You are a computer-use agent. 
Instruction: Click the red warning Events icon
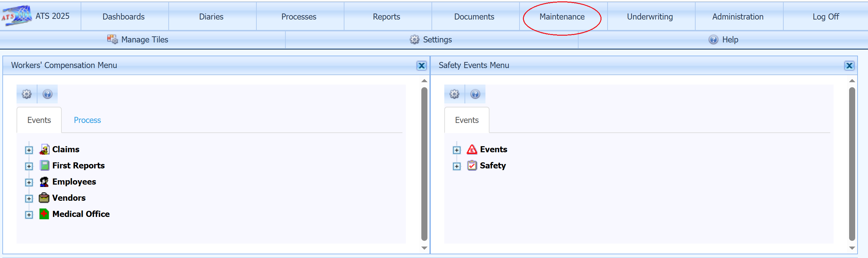472,149
